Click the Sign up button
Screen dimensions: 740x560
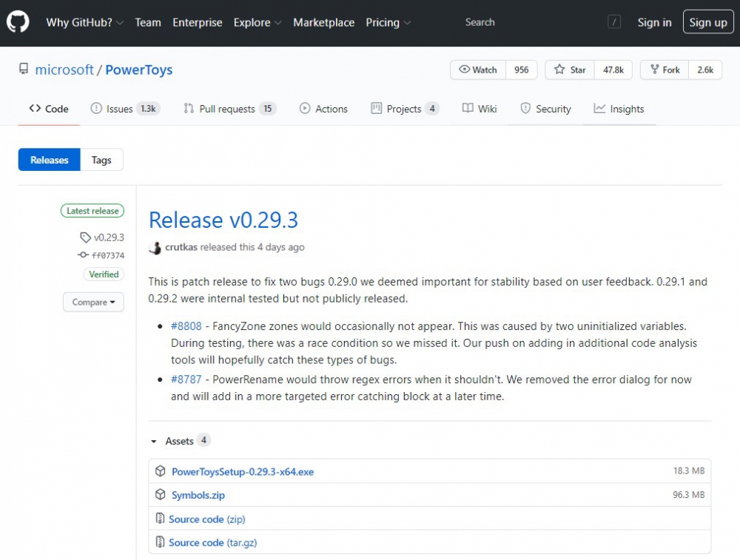708,22
